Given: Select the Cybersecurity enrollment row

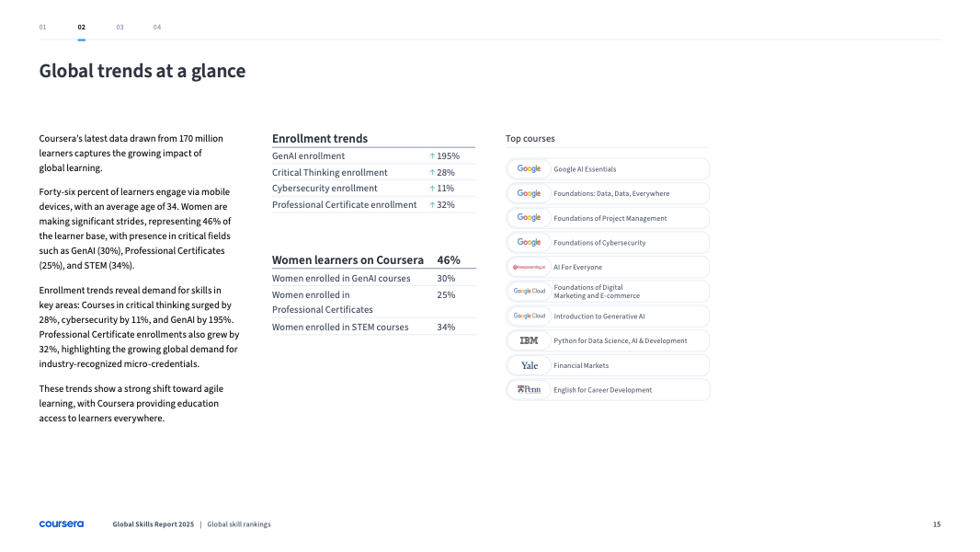Looking at the screenshot, I should 325,189.
